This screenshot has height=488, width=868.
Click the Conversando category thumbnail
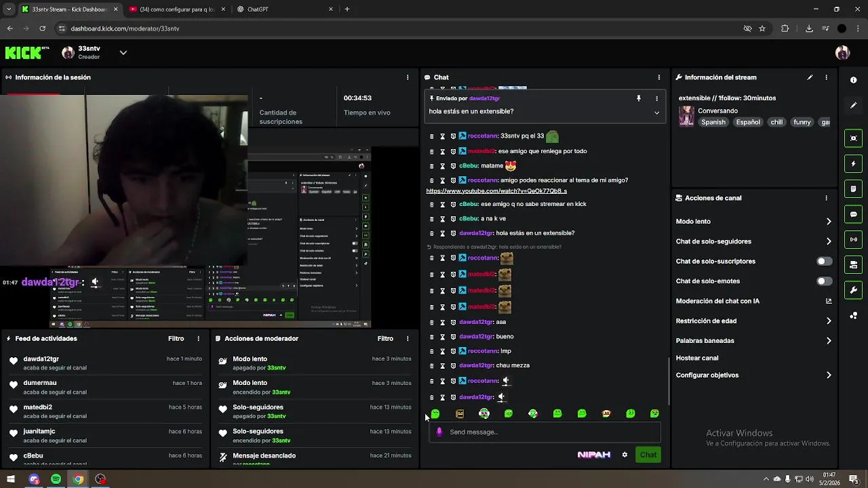click(x=686, y=117)
